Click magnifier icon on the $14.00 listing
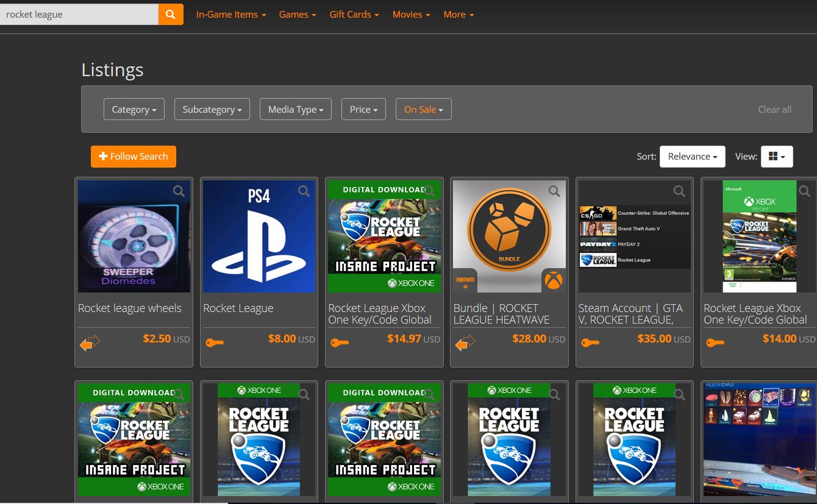817x504 pixels. tap(805, 191)
